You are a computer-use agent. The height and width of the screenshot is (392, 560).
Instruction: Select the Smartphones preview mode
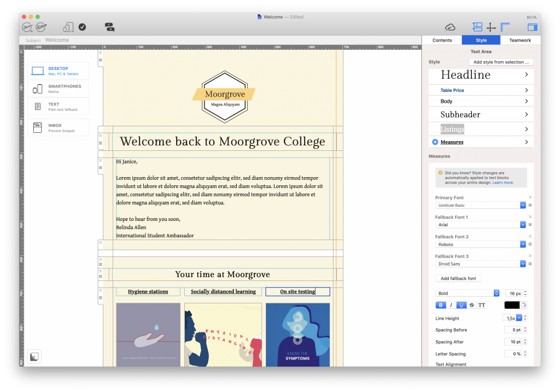(x=58, y=89)
